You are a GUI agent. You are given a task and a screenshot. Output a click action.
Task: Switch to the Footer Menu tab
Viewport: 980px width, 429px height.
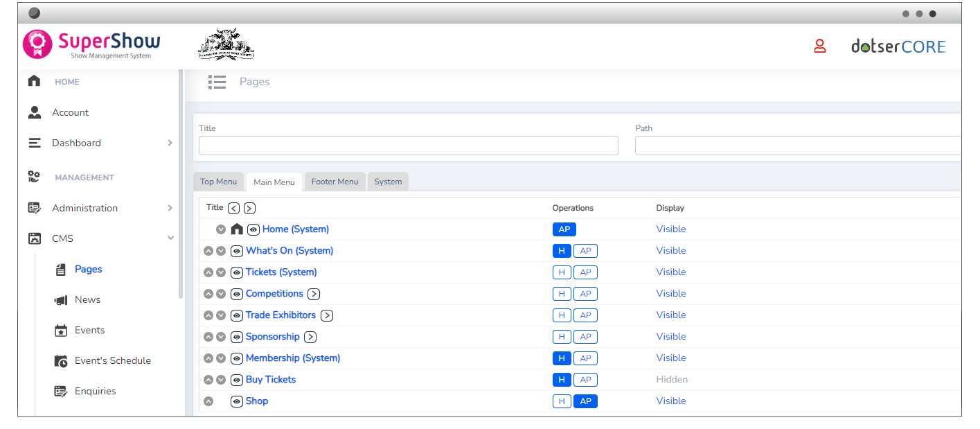335,182
